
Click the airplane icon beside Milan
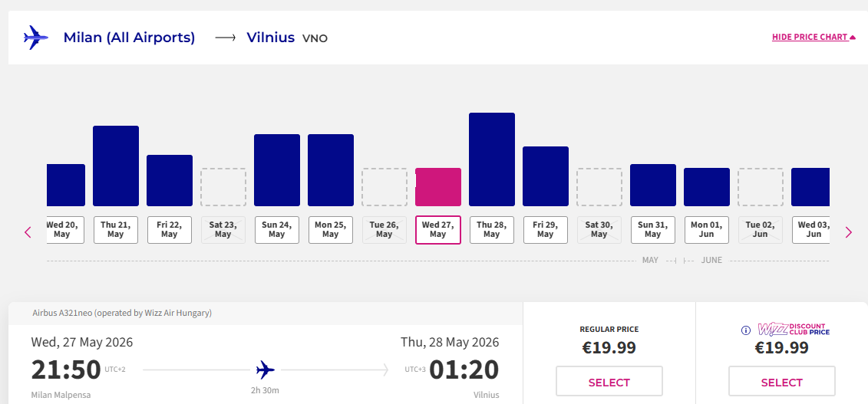tap(35, 38)
